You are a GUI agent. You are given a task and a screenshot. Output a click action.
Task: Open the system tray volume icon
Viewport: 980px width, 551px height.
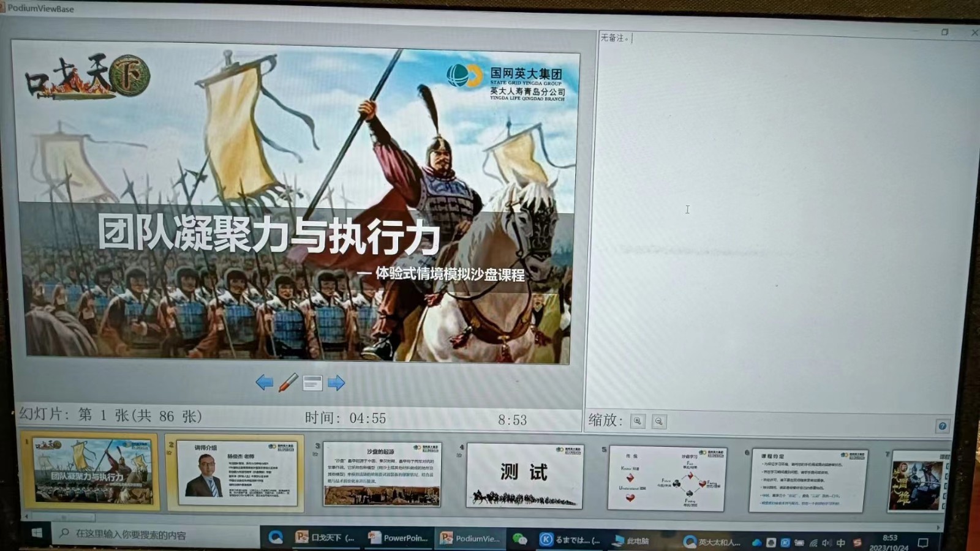tap(827, 543)
